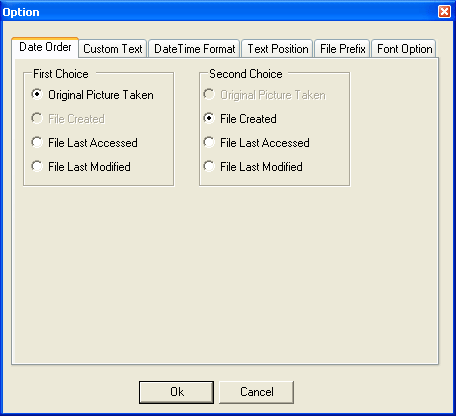
Task: Open the DateTime Format tab
Action: (x=194, y=49)
